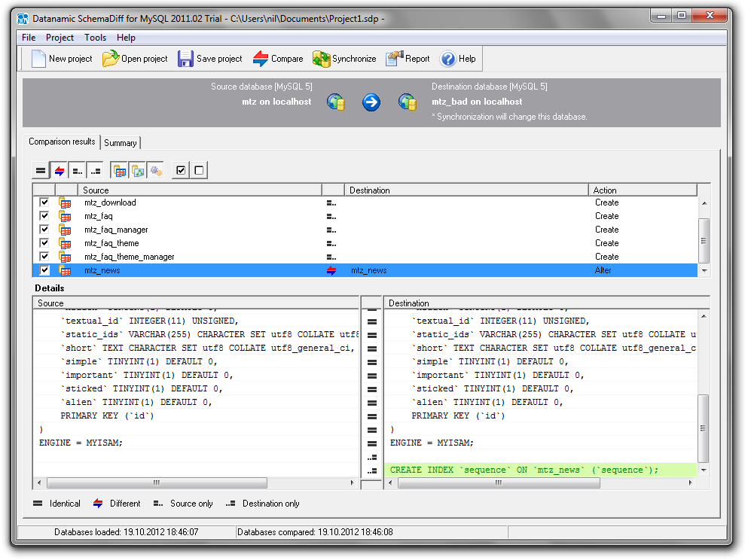
Task: Select the mtz_download row name
Action: pos(110,202)
